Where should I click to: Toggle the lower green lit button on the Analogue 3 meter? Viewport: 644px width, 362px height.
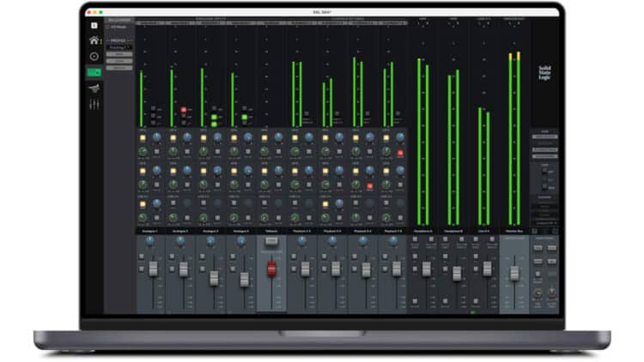pos(214,124)
